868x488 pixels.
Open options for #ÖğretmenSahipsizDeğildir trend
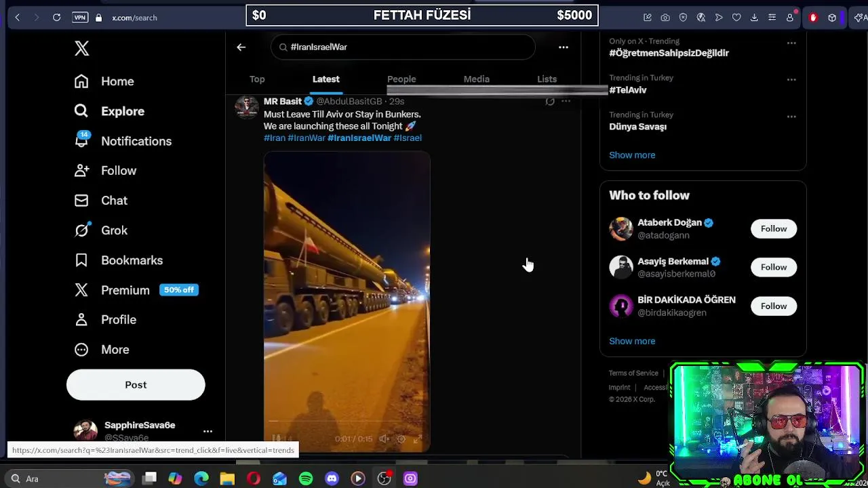tap(791, 43)
